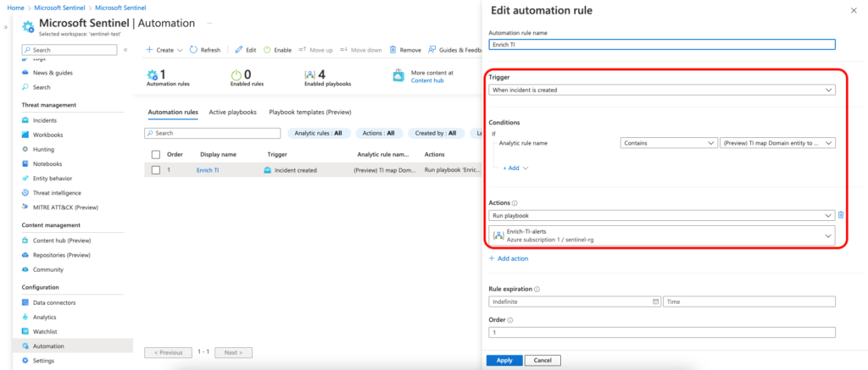The image size is (868, 370).
Task: Open the Analytic rules : All filter
Action: [x=319, y=133]
